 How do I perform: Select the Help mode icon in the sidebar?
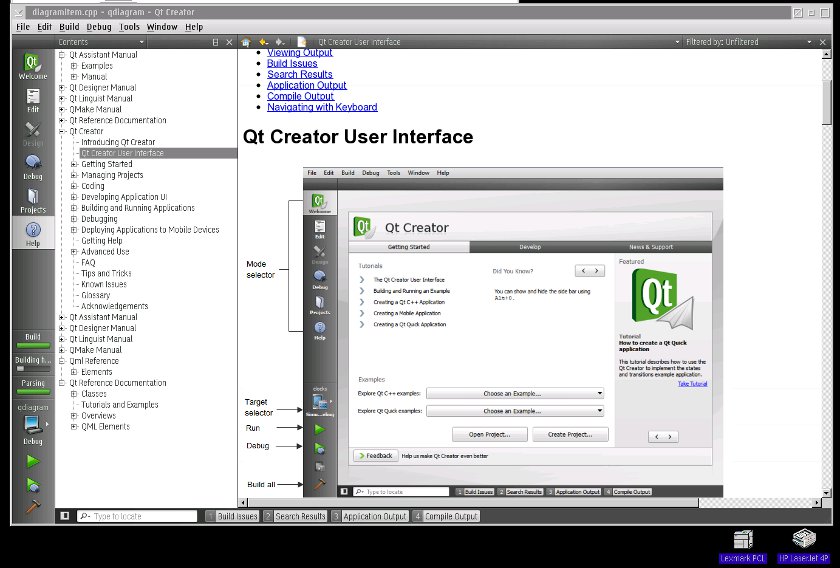point(33,234)
